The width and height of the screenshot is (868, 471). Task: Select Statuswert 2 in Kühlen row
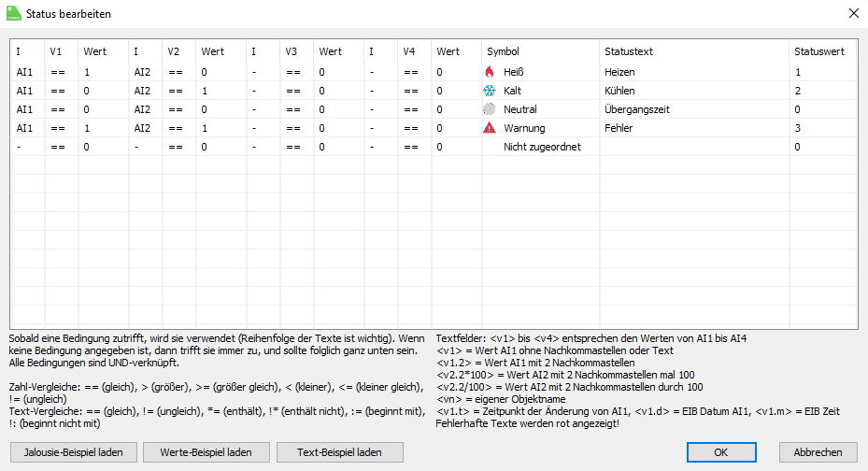point(798,91)
